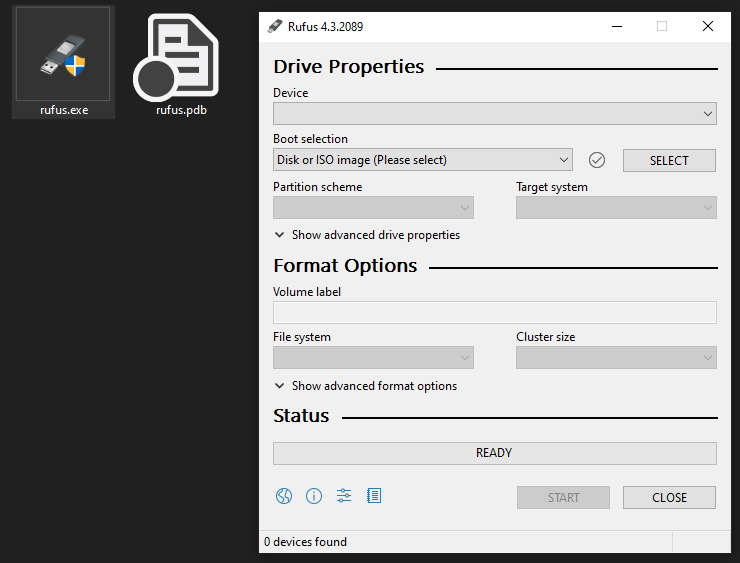Show the log using the log icon
The image size is (740, 563).
(x=374, y=496)
